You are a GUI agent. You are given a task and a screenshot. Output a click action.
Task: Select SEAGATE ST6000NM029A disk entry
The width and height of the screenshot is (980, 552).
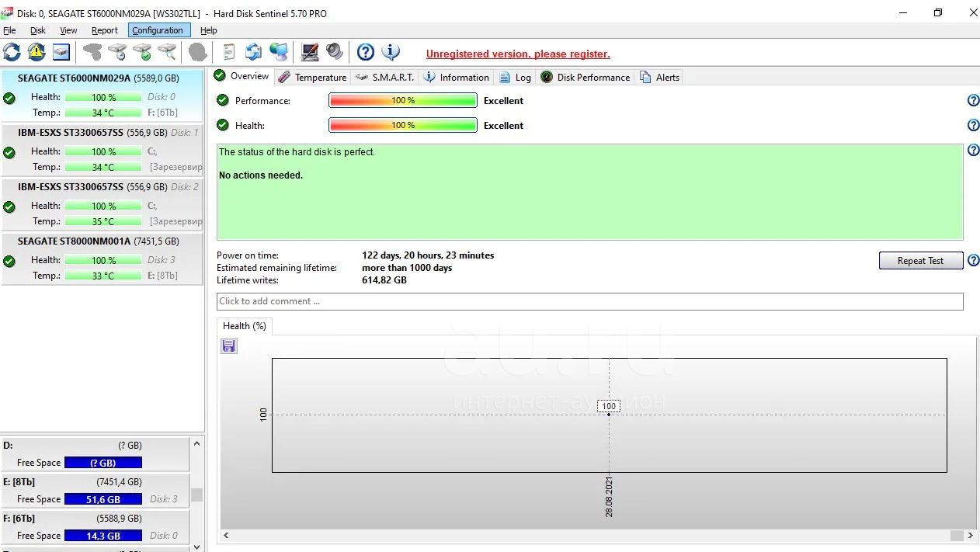[x=103, y=95]
